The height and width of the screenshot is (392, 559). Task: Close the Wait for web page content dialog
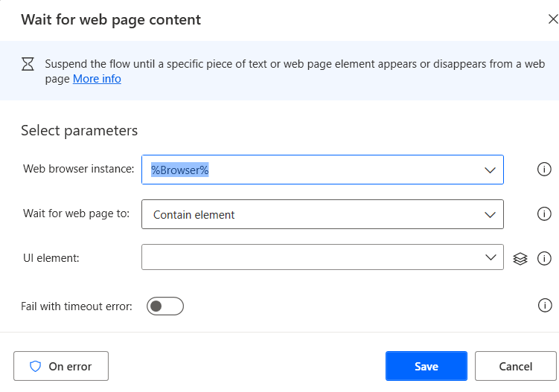[x=552, y=19]
